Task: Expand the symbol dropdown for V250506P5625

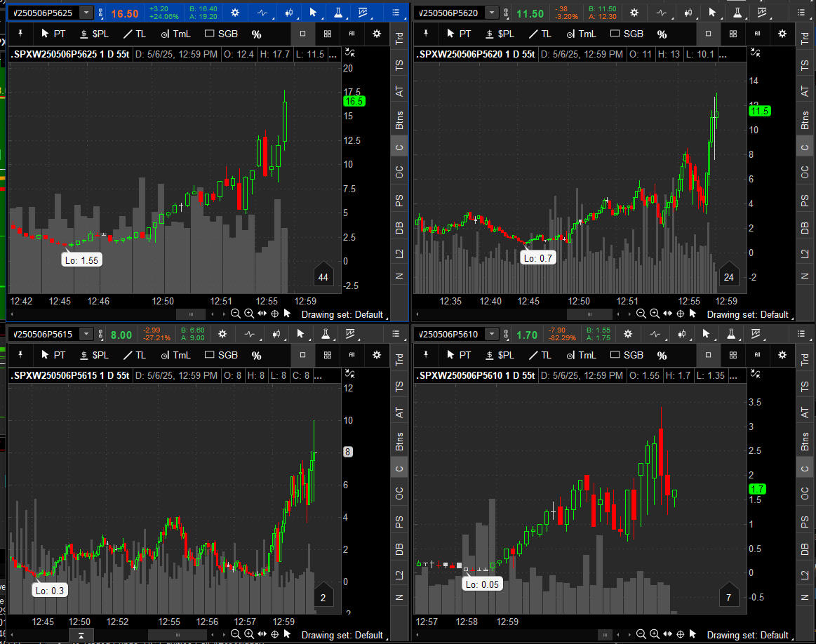Action: (86, 13)
